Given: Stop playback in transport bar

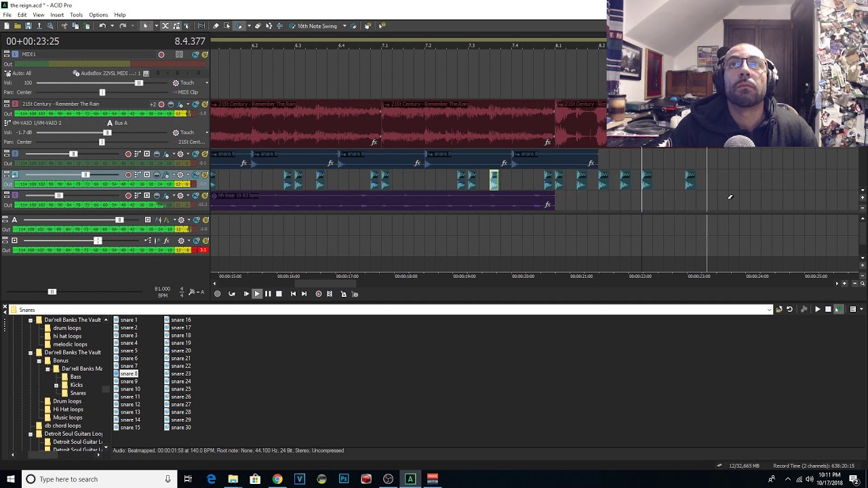Looking at the screenshot, I should point(279,293).
